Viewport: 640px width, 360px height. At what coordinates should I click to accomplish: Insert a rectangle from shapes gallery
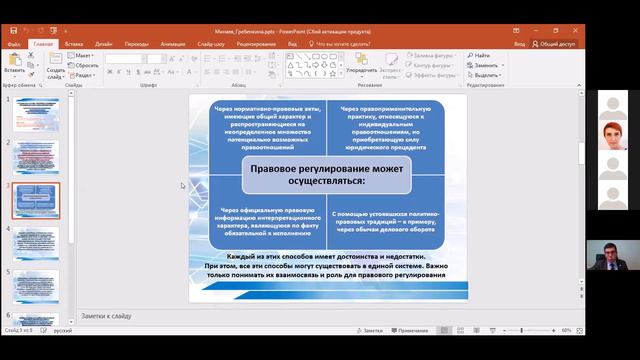click(316, 56)
